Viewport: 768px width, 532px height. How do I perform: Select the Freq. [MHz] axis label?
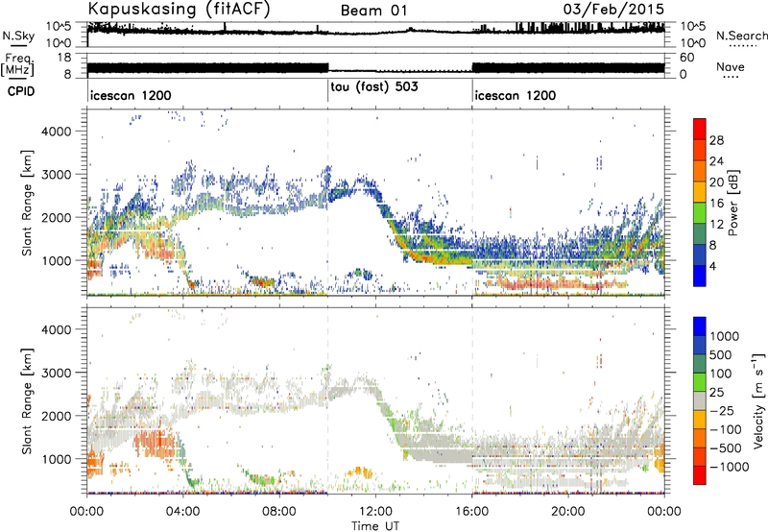point(18,65)
